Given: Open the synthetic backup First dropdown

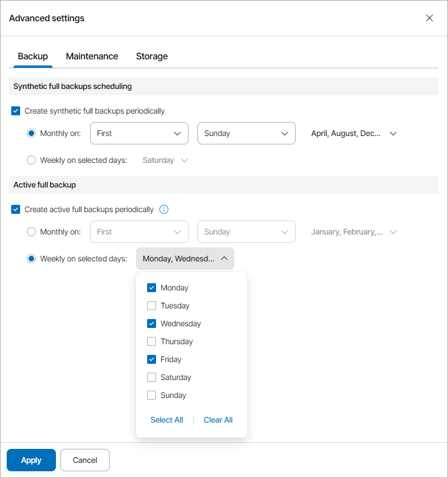Looking at the screenshot, I should click(139, 133).
